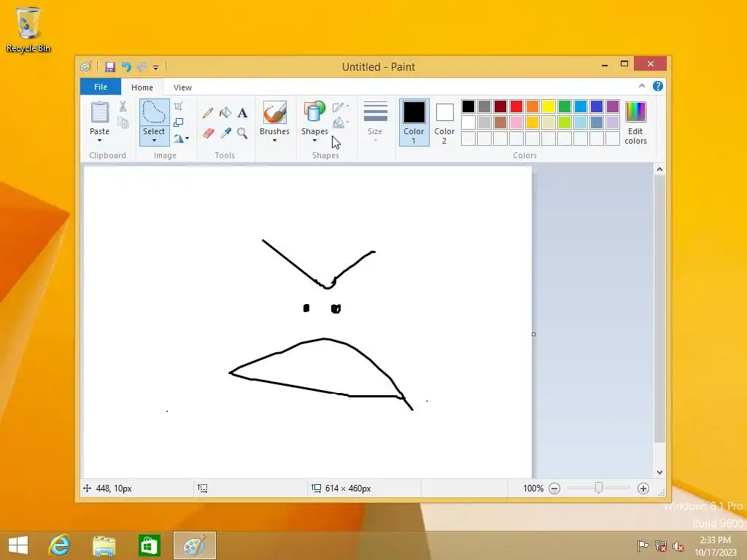
Task: Expand the Select dropdown arrow
Action: (x=154, y=141)
